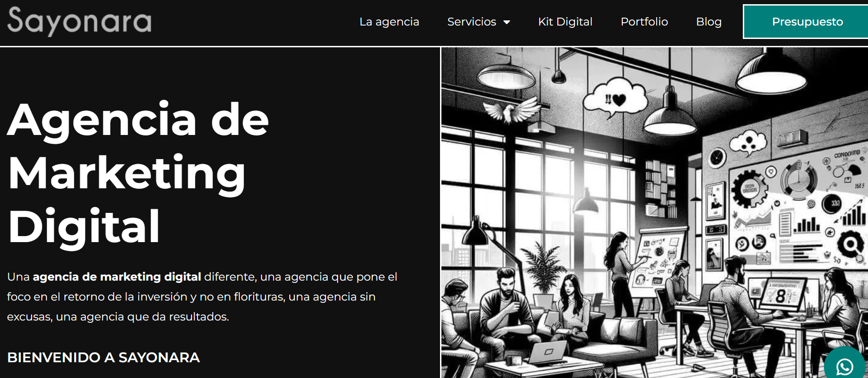Click the green Presupuesto button
The height and width of the screenshot is (378, 868).
(806, 22)
